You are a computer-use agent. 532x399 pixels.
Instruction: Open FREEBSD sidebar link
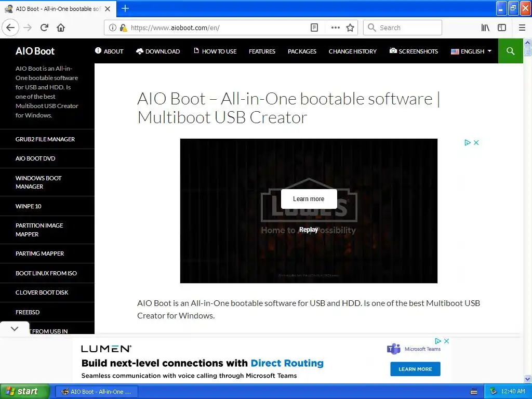[x=28, y=312]
